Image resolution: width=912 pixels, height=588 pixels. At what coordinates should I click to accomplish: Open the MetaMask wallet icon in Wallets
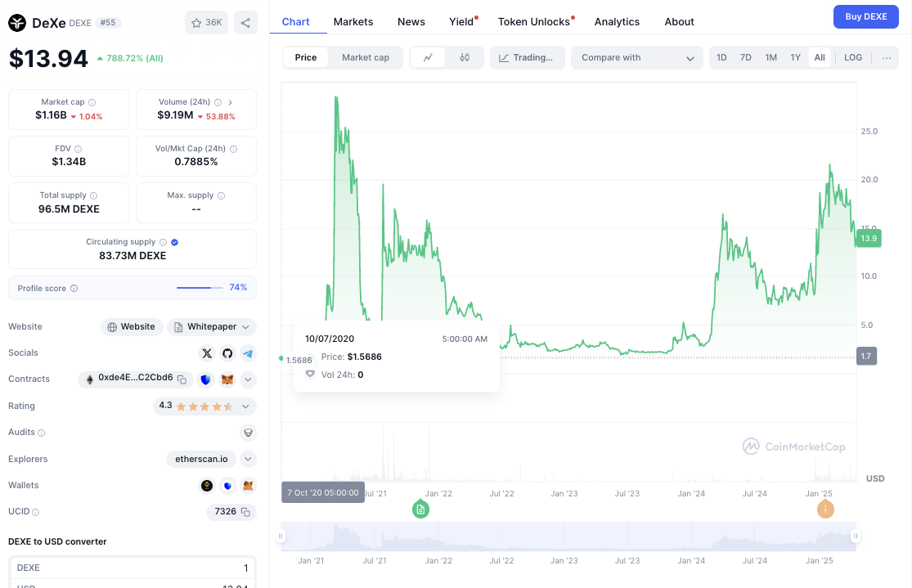click(x=249, y=485)
